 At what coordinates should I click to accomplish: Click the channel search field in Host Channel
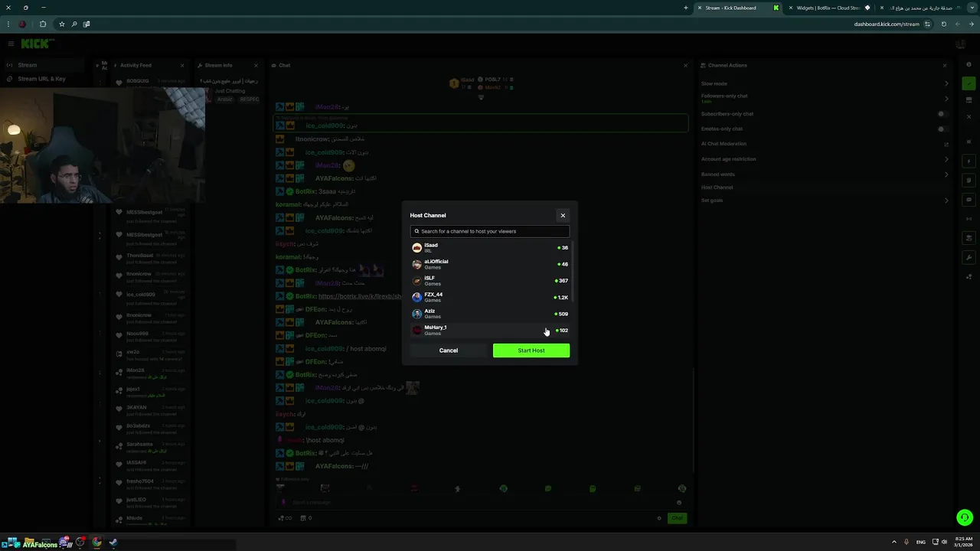(x=490, y=231)
